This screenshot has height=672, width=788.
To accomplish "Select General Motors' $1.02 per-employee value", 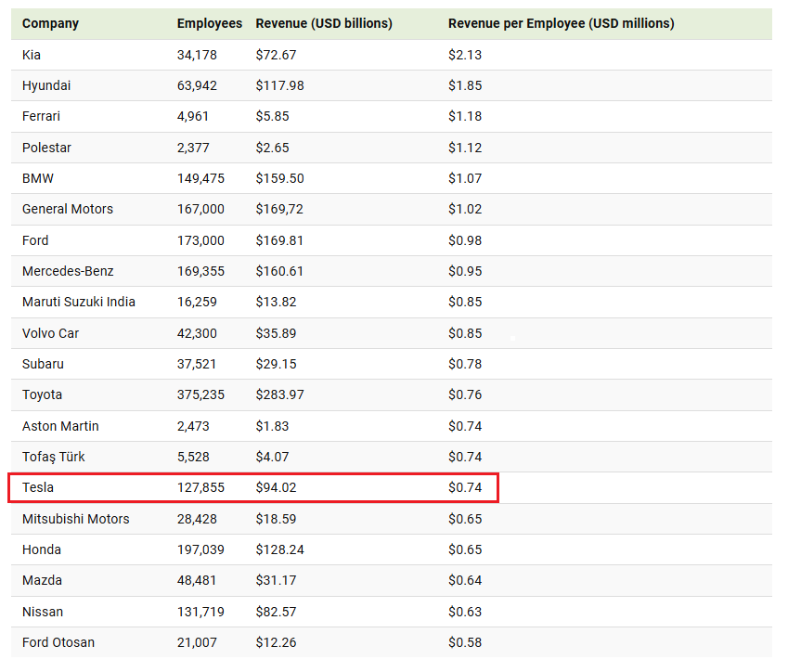I will pyautogui.click(x=465, y=209).
